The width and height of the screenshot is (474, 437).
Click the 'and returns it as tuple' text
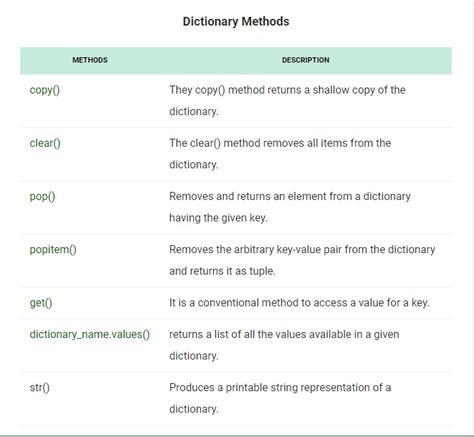click(x=222, y=271)
